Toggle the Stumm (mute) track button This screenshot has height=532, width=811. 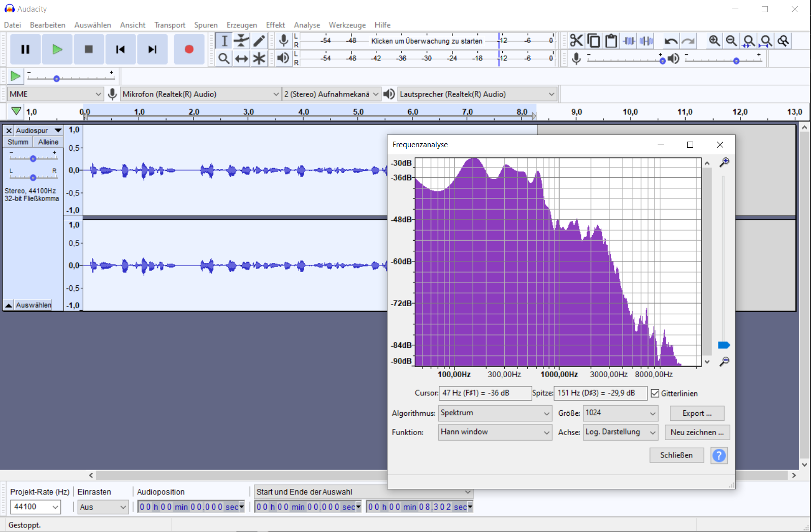tap(18, 142)
